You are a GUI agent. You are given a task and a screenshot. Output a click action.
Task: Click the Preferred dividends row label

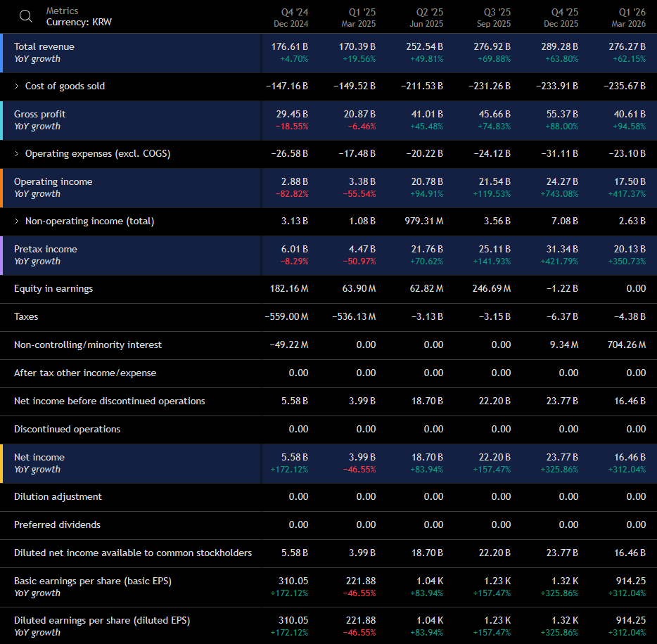57,524
